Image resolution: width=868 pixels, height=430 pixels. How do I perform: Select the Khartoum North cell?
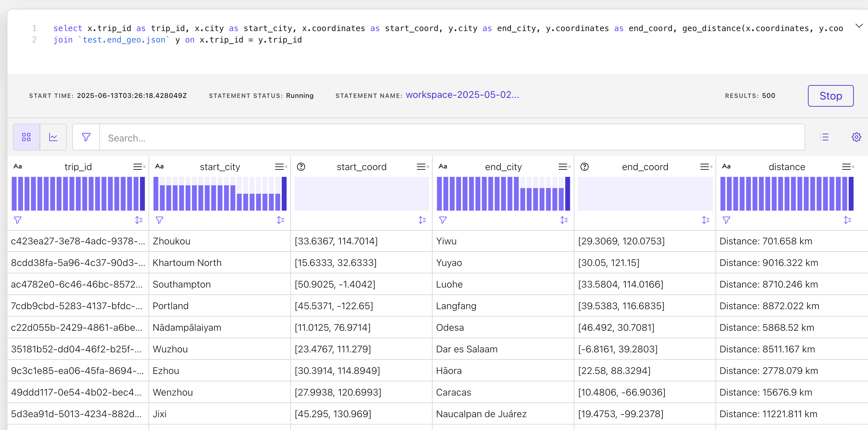[220, 263]
